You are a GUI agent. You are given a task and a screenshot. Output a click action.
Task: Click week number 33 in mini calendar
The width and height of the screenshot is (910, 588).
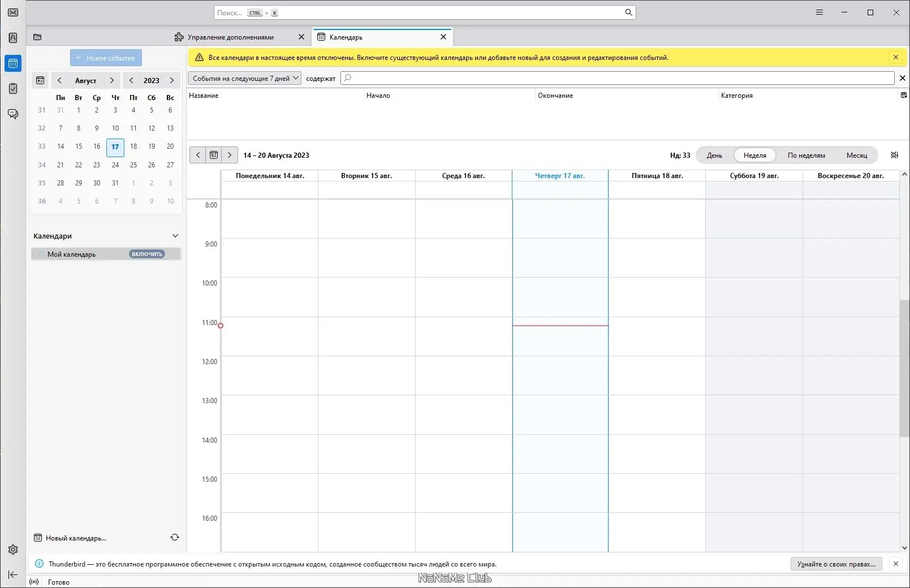pyautogui.click(x=42, y=146)
